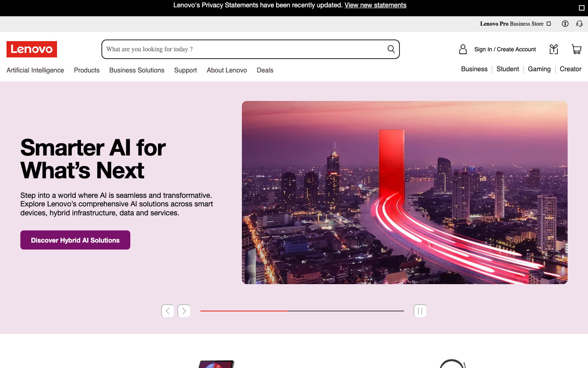
Task: Close the privacy statement banner
Action: [581, 8]
